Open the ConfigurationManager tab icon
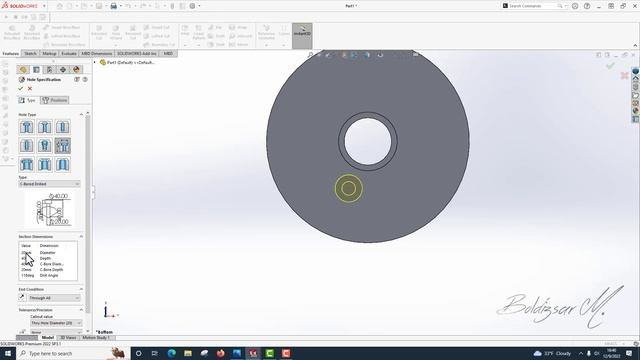 [x=49, y=69]
